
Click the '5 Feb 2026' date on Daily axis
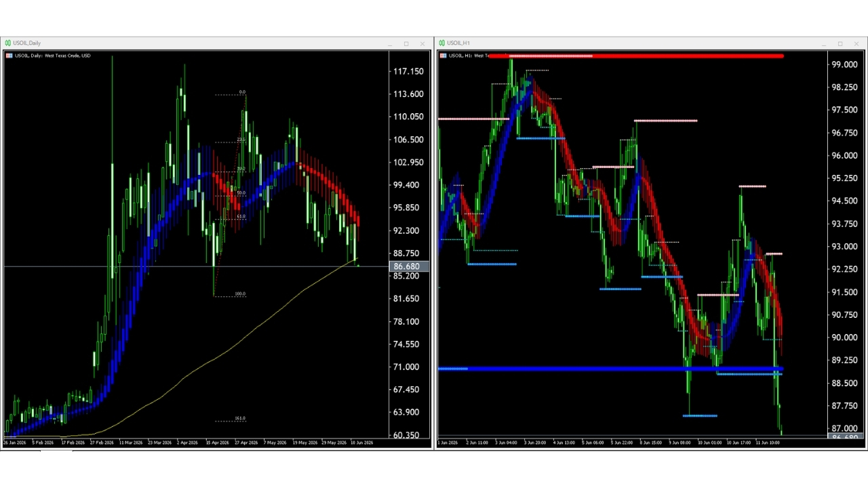tap(43, 443)
